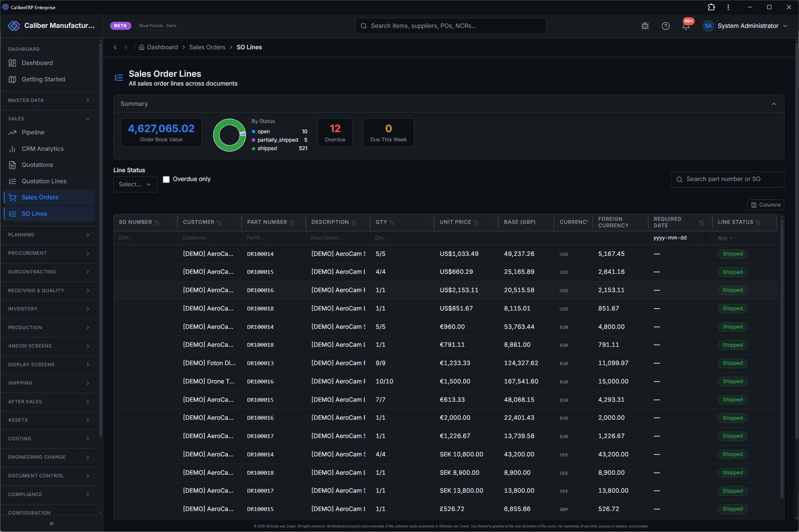Click the Sales Order Lines list icon
Image resolution: width=799 pixels, height=532 pixels.
point(119,78)
